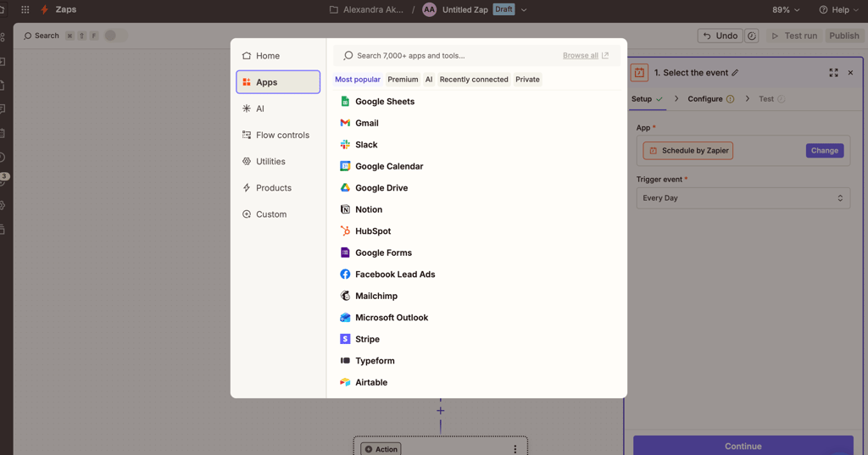
Task: Click the Browse all link
Action: click(585, 55)
